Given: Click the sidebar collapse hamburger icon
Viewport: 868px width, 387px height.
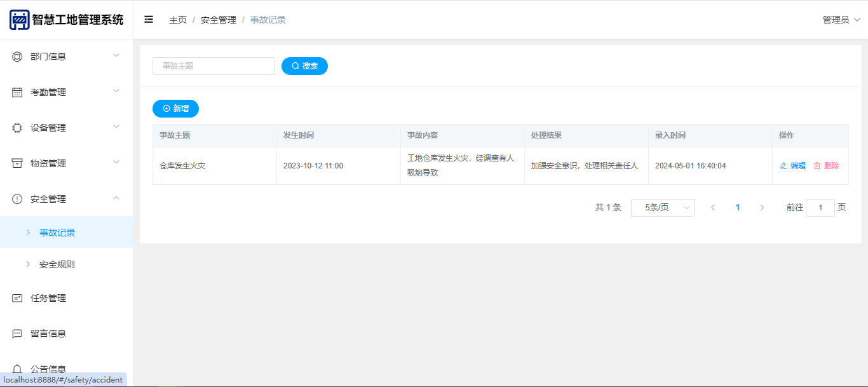Looking at the screenshot, I should click(x=149, y=20).
